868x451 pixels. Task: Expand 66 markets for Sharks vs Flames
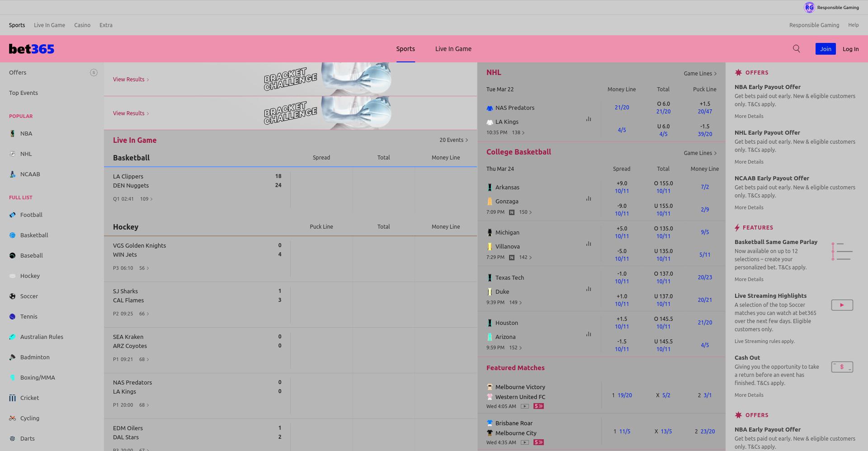pos(144,314)
